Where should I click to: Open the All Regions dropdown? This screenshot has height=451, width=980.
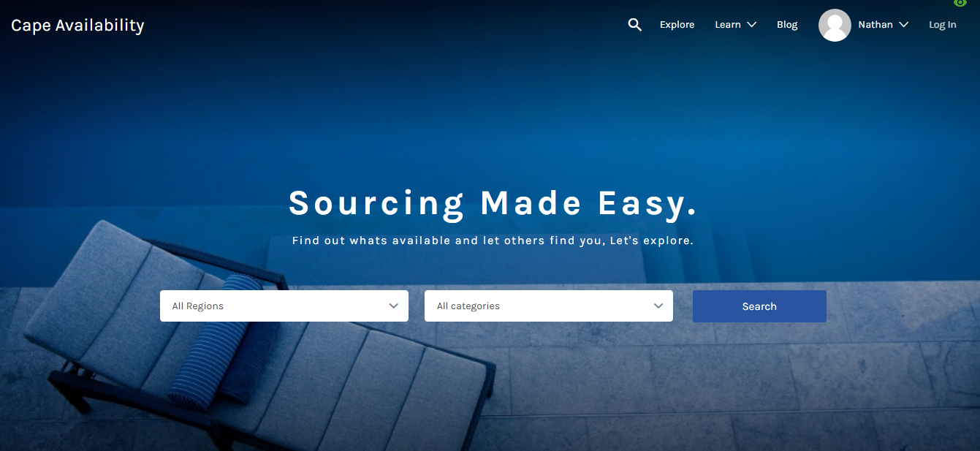pos(284,306)
